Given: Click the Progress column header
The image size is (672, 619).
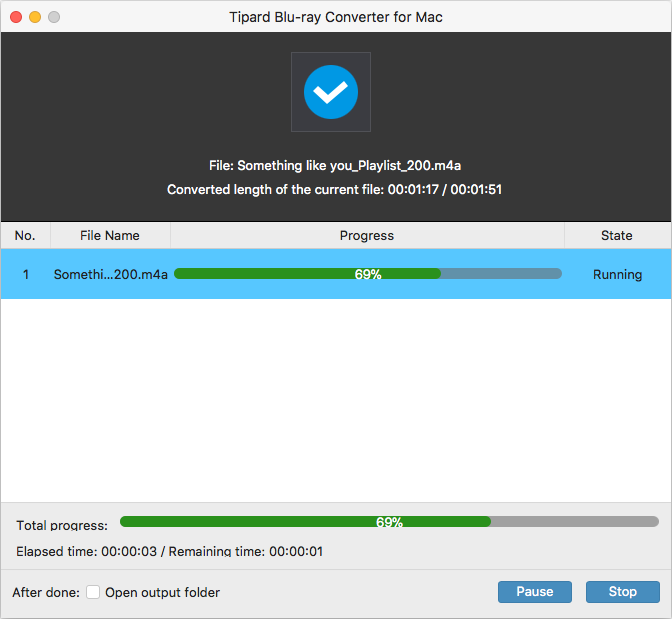Looking at the screenshot, I should (367, 235).
